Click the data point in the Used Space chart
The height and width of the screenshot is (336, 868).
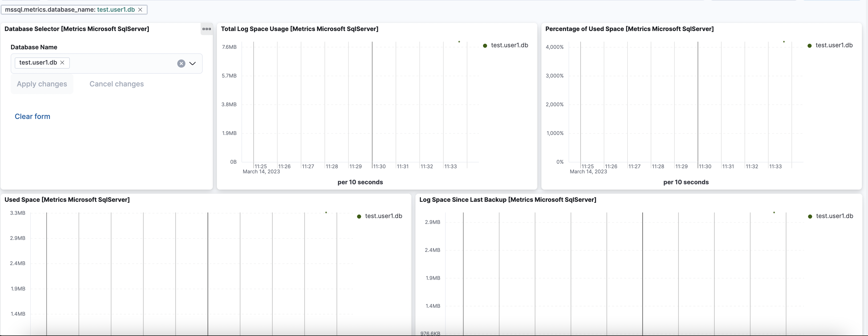point(326,212)
